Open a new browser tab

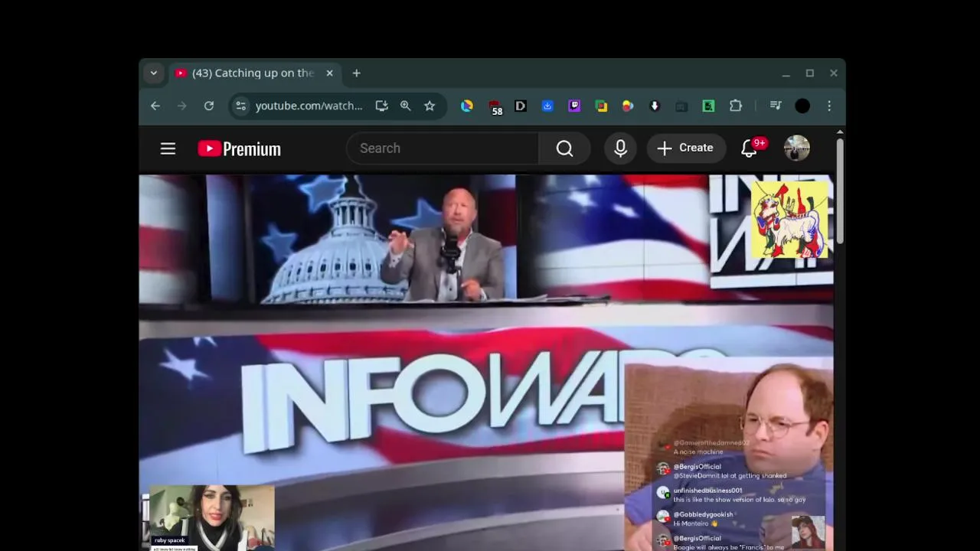[356, 73]
